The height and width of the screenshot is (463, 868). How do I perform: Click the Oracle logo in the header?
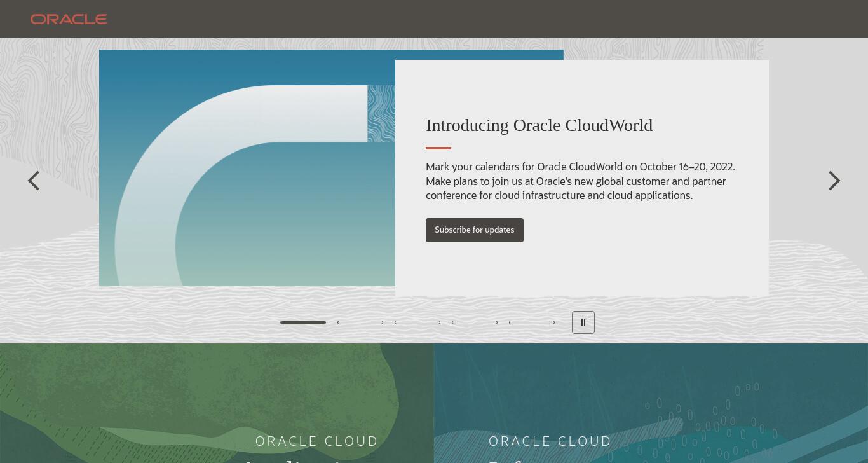(x=69, y=19)
